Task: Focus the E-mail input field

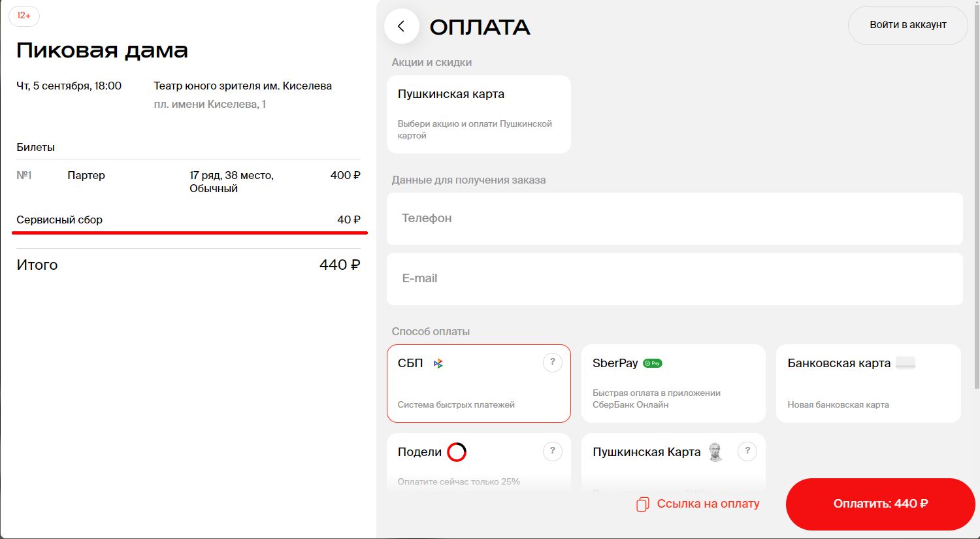Action: [x=674, y=279]
